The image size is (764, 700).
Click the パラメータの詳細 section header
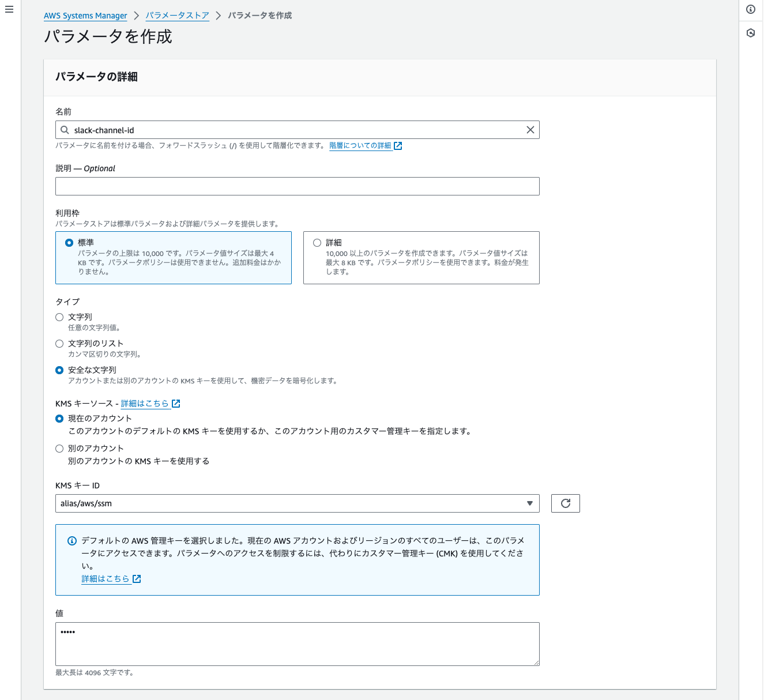click(96, 77)
